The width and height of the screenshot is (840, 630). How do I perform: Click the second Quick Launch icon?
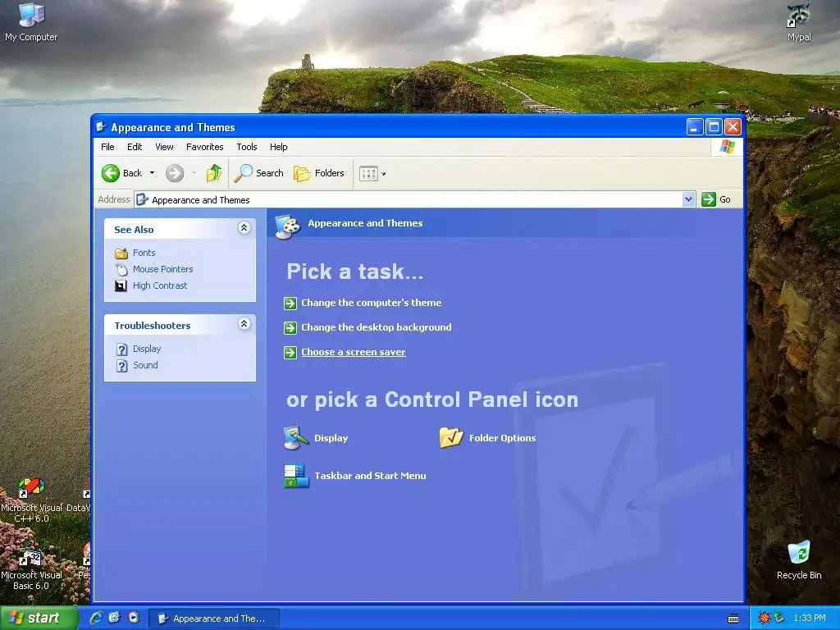tap(115, 618)
